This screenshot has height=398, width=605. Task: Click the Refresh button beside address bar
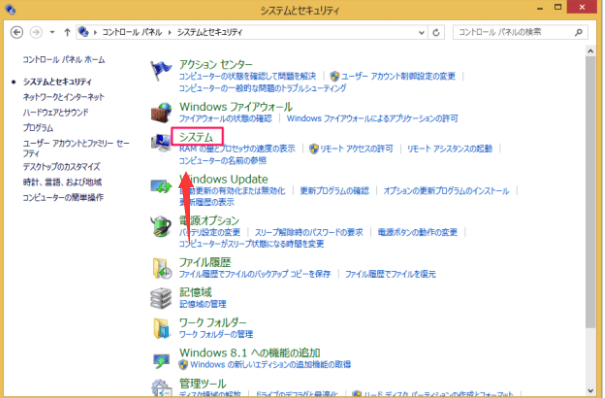(436, 32)
